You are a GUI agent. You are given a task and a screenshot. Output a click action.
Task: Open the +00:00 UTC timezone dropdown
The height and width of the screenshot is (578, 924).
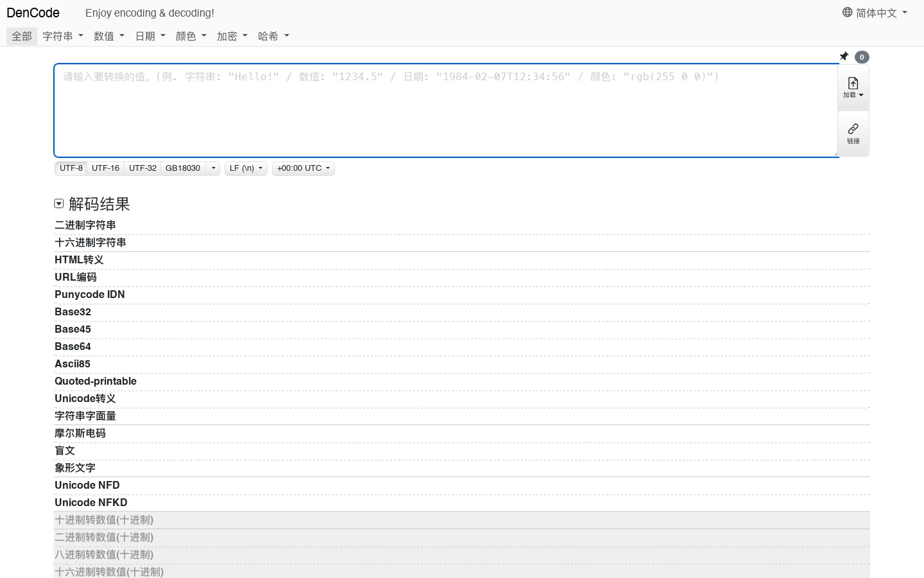tap(304, 168)
